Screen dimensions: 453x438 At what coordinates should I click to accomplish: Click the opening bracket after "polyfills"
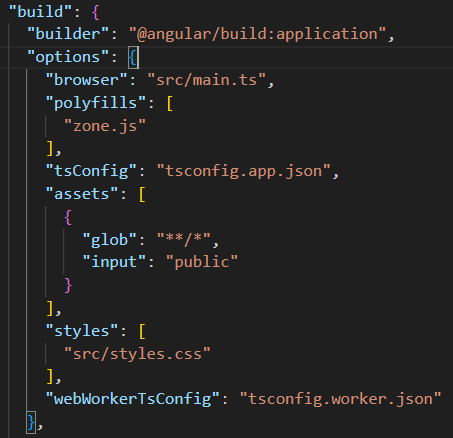point(170,103)
